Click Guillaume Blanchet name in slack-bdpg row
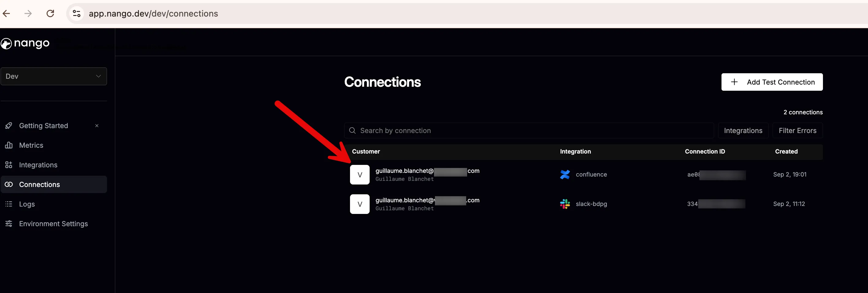Viewport: 868px width, 293px height. tap(404, 208)
